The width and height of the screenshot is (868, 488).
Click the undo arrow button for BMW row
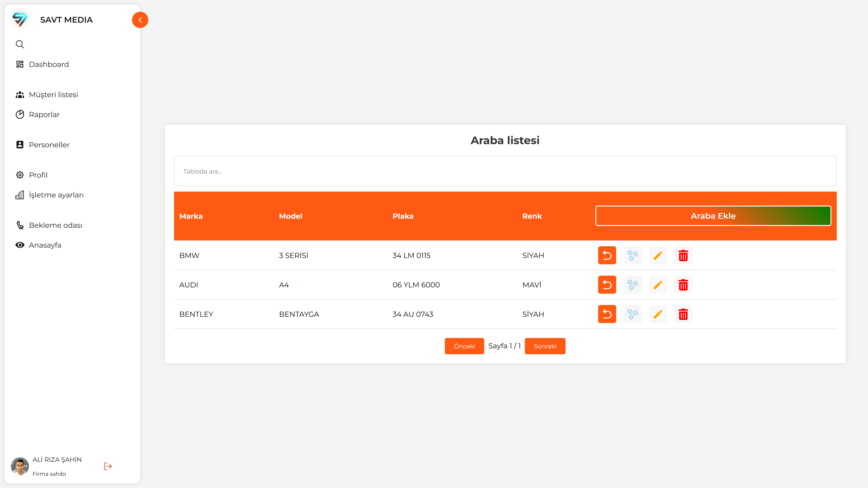(x=607, y=255)
